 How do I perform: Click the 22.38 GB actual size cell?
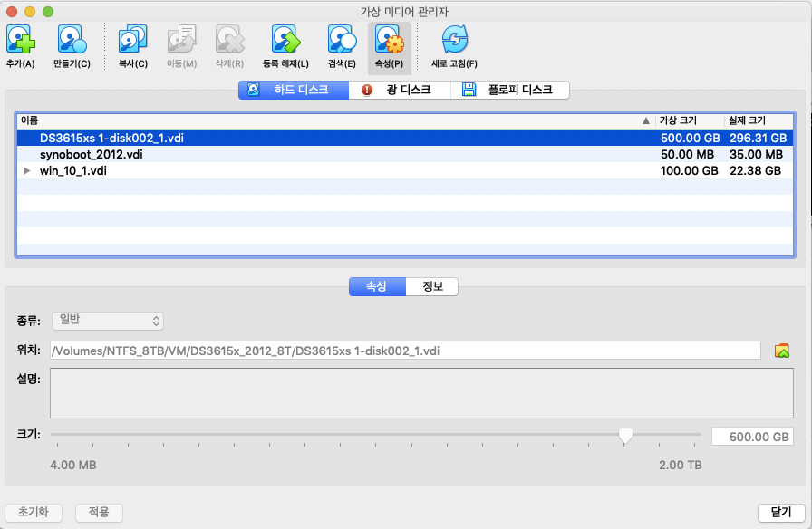pos(755,171)
